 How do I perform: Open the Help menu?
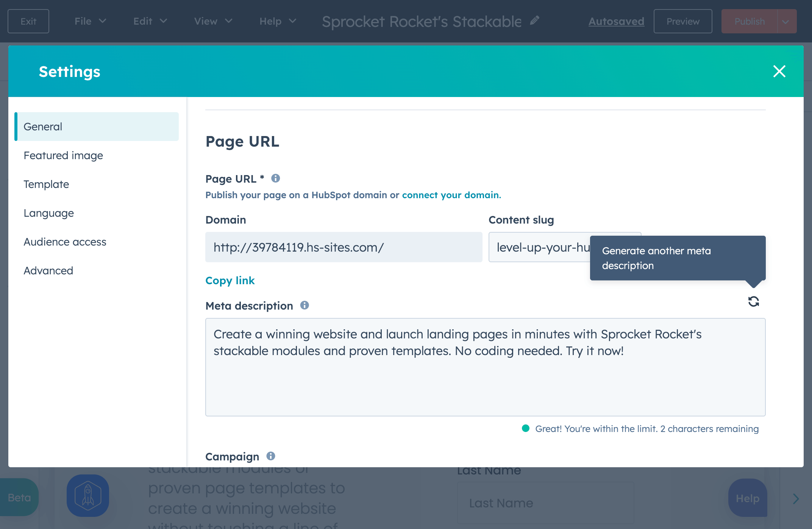[278, 21]
